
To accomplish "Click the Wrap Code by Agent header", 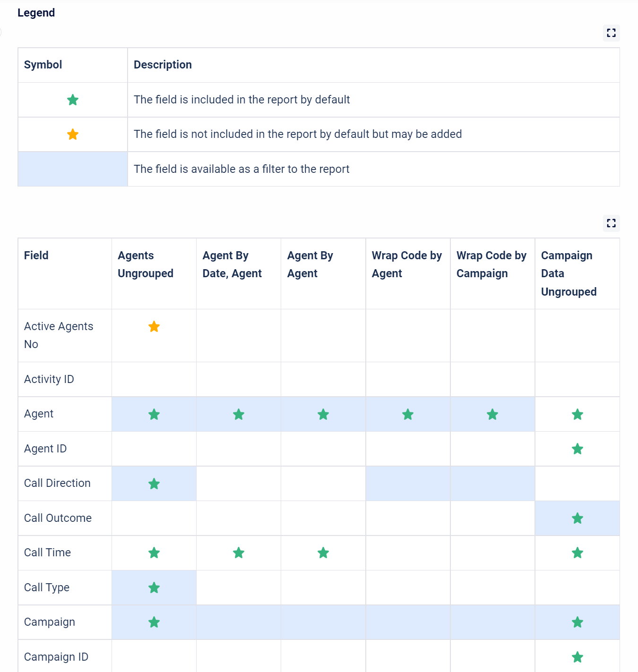I will click(x=406, y=264).
